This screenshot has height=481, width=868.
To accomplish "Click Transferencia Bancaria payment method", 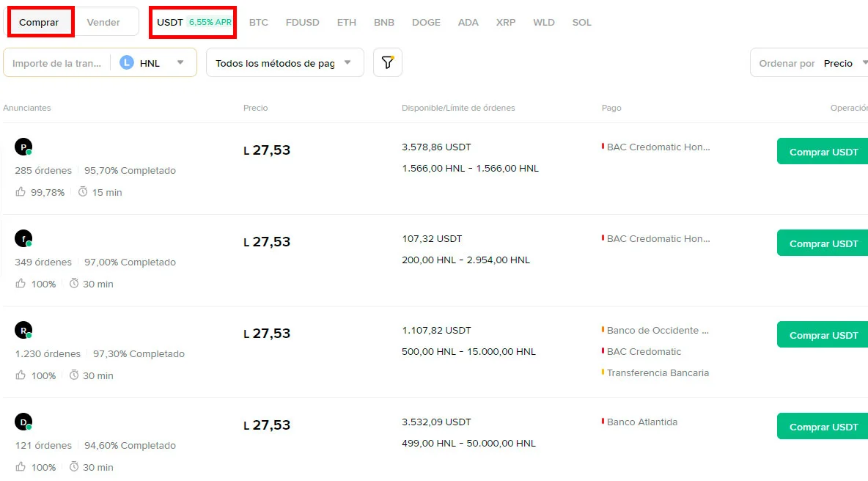I will tap(657, 372).
